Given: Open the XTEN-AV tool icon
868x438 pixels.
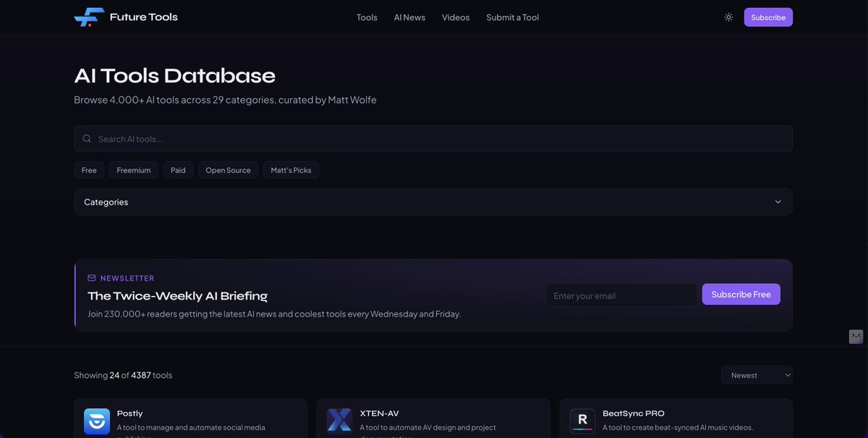Looking at the screenshot, I should coord(339,421).
